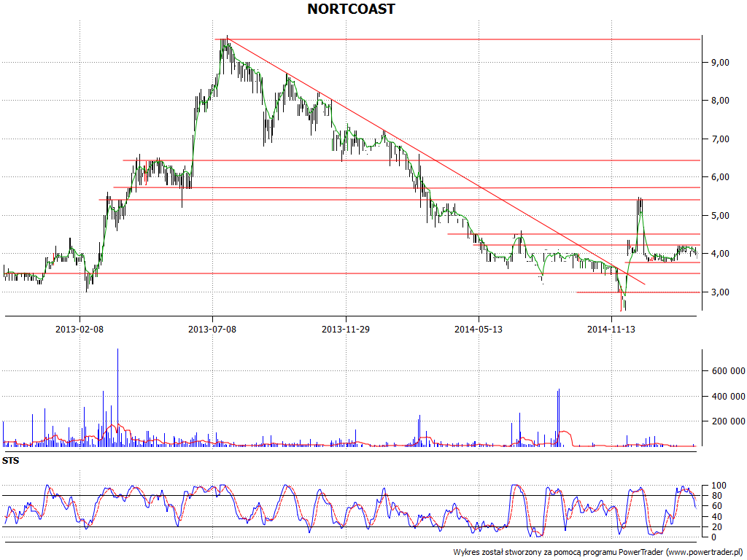The height and width of the screenshot is (560, 747).
Task: Select the 2013-02-08 date label
Action: tap(80, 329)
